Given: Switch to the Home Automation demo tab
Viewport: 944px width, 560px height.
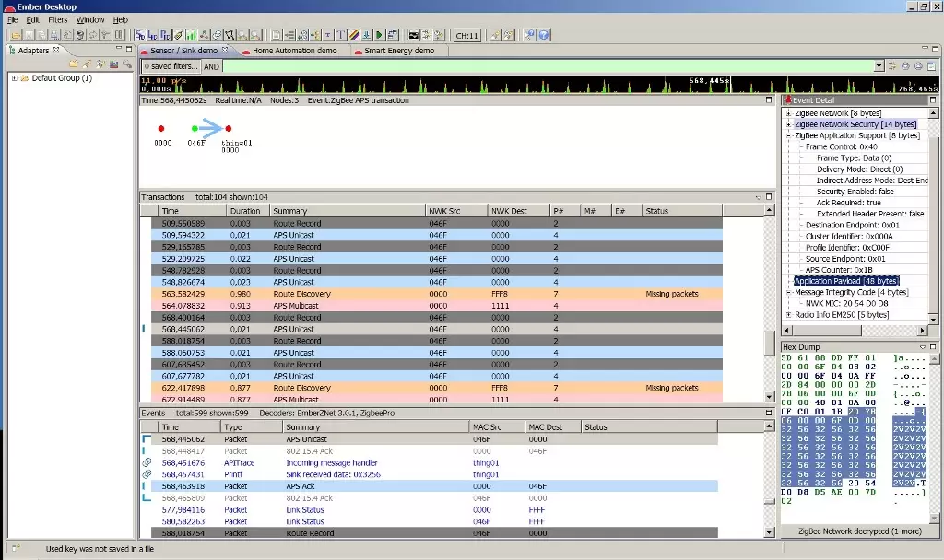Looking at the screenshot, I should [x=294, y=51].
